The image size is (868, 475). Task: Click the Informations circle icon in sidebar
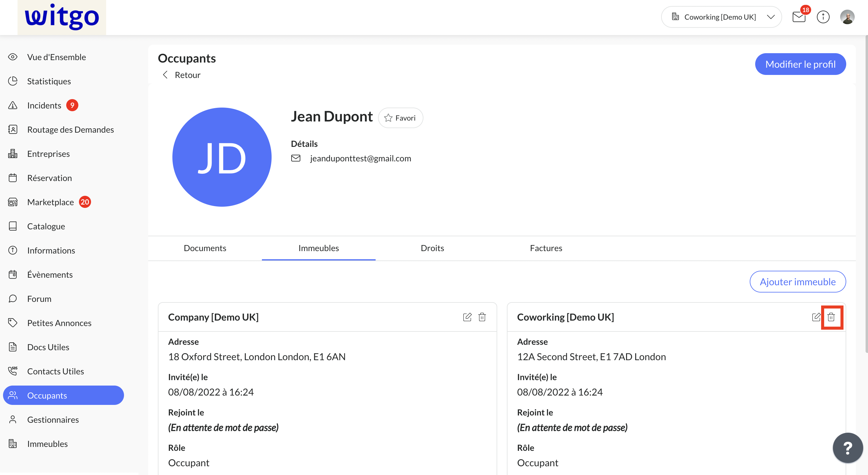pos(13,250)
